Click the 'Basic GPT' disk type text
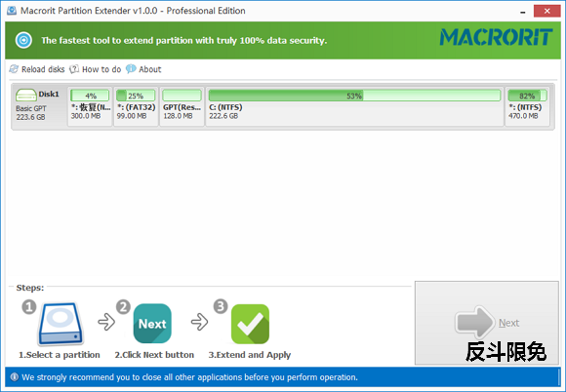Viewport: 566px width, 392px height. pyautogui.click(x=31, y=108)
